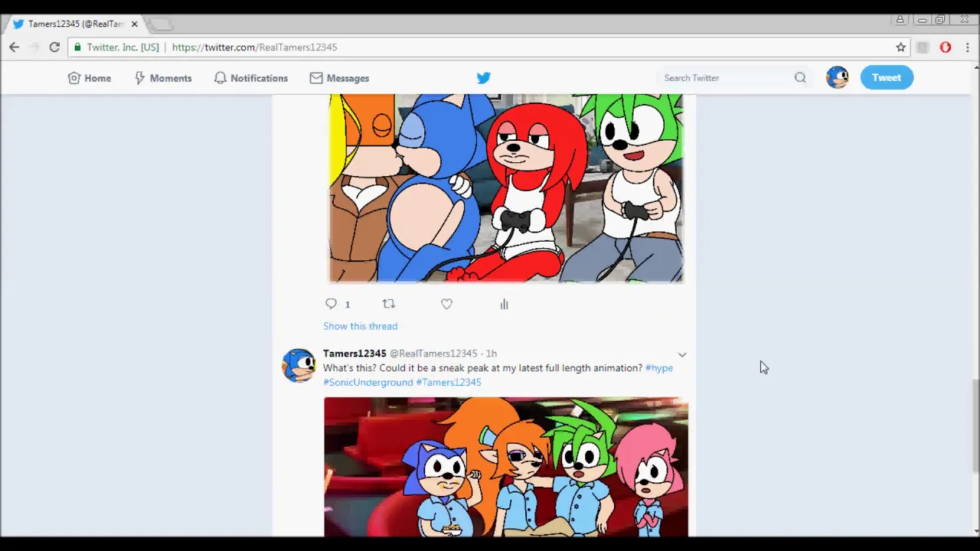Toggle the bookmark star in the address bar
Viewport: 980px width, 551px height.
tap(900, 47)
